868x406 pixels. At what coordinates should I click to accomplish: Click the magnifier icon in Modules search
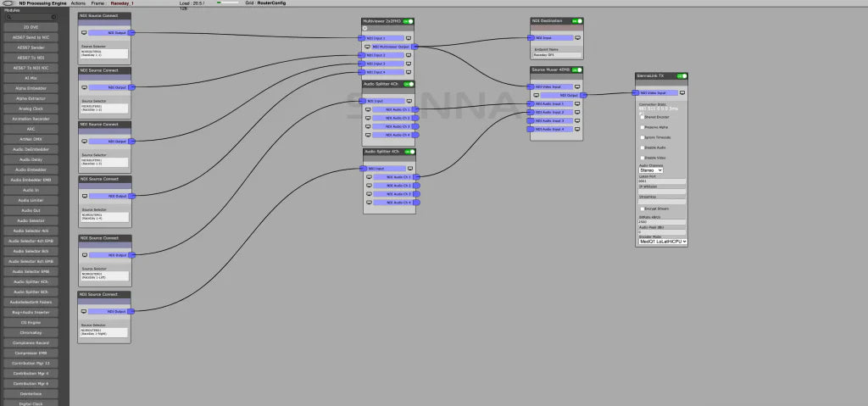8,18
